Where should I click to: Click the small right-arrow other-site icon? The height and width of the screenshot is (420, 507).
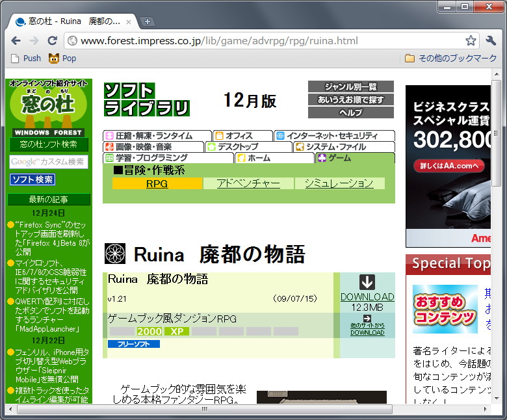click(367, 318)
